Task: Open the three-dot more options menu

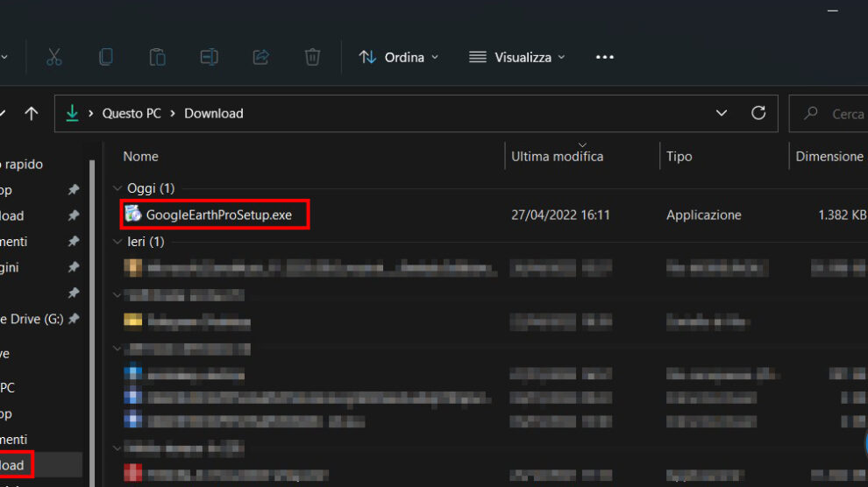Action: [x=605, y=57]
